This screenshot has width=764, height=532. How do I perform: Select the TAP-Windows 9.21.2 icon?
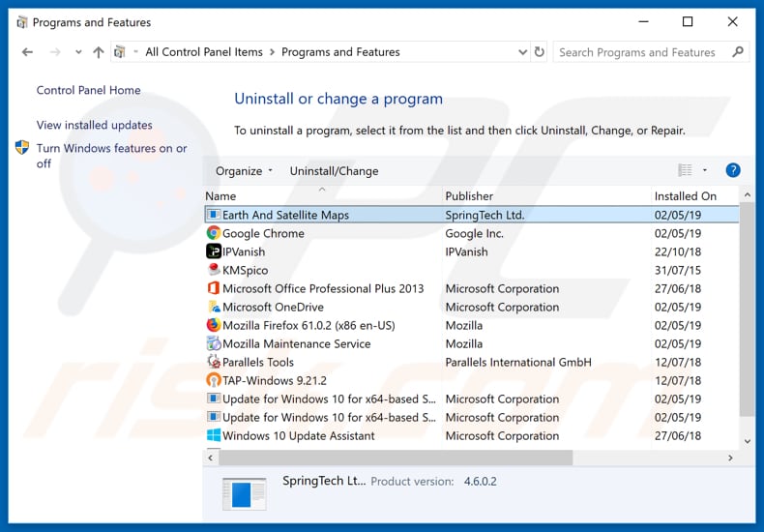[214, 380]
